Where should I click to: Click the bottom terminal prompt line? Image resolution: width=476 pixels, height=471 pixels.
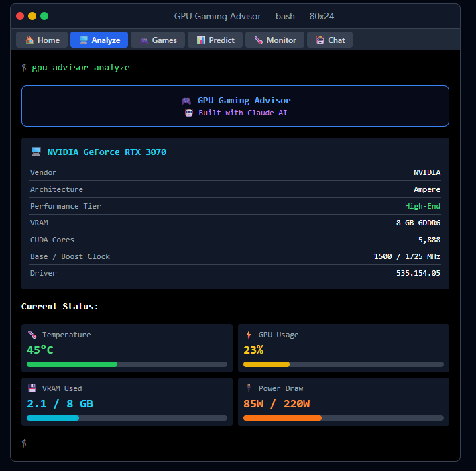[x=24, y=443]
